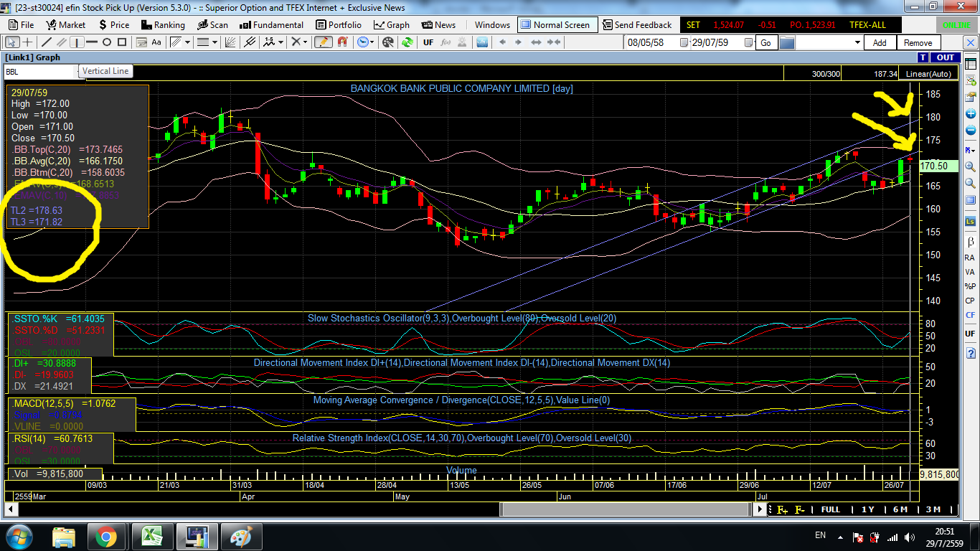
Task: Click the green refresh icon
Action: click(407, 42)
